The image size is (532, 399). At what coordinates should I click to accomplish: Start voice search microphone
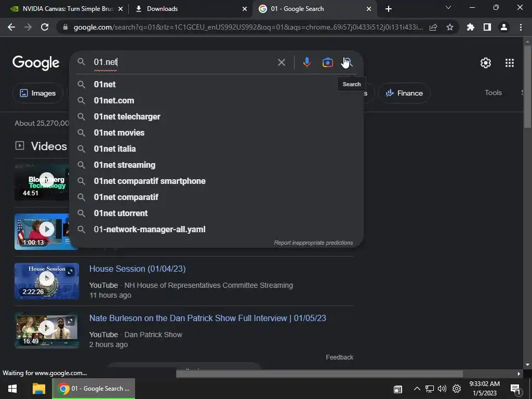point(307,62)
